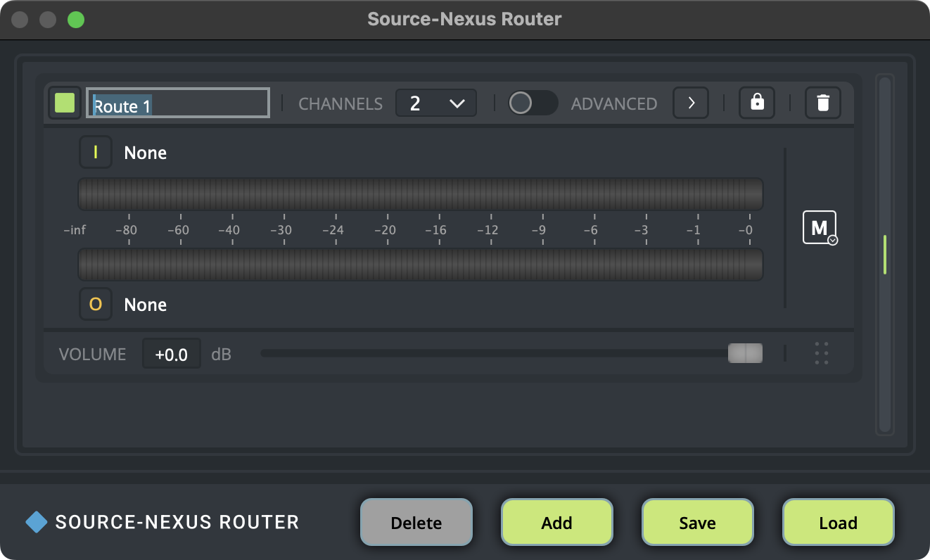Click the green zoom window button
Viewport: 930px width, 560px height.
[x=76, y=20]
